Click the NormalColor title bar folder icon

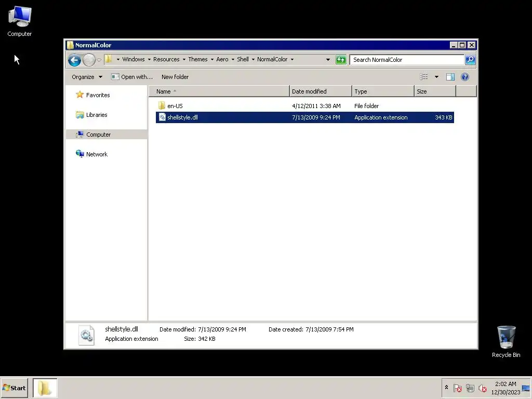click(x=70, y=45)
